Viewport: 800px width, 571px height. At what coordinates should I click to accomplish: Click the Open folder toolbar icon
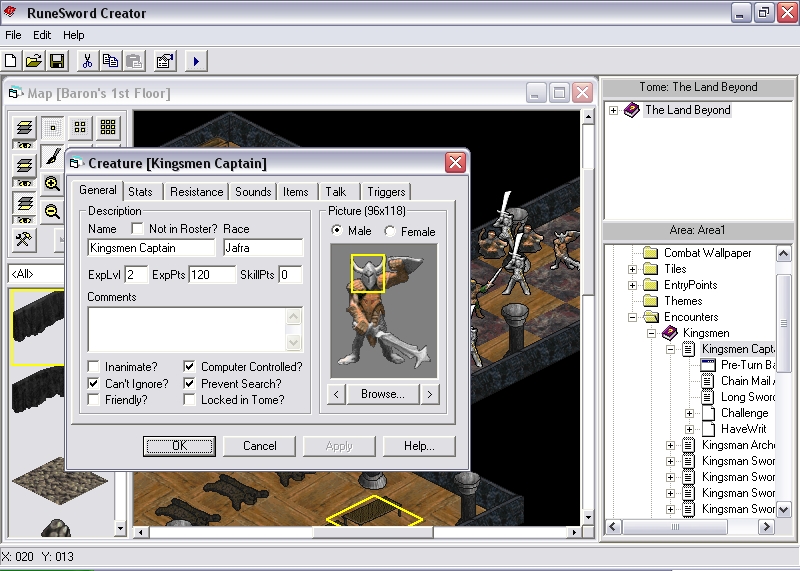point(34,61)
